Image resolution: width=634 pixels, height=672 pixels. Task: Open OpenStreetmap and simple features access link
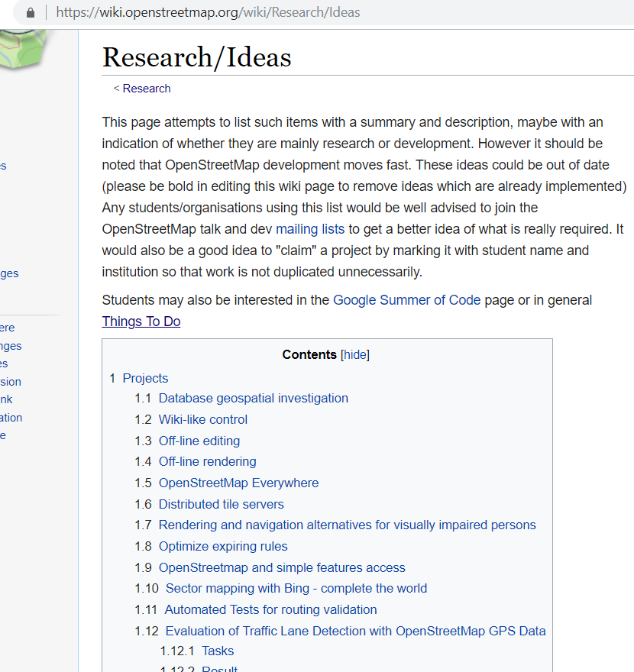pyautogui.click(x=282, y=568)
